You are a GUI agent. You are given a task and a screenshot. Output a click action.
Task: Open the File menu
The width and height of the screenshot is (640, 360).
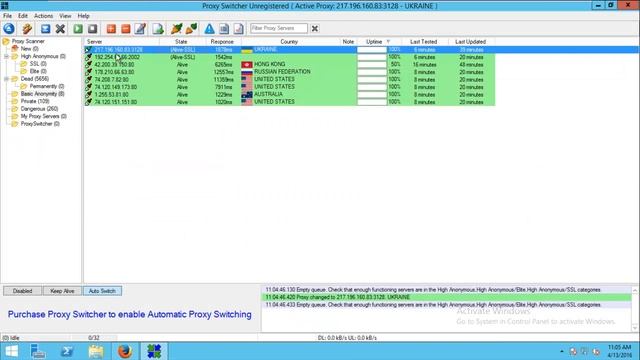tap(7, 16)
